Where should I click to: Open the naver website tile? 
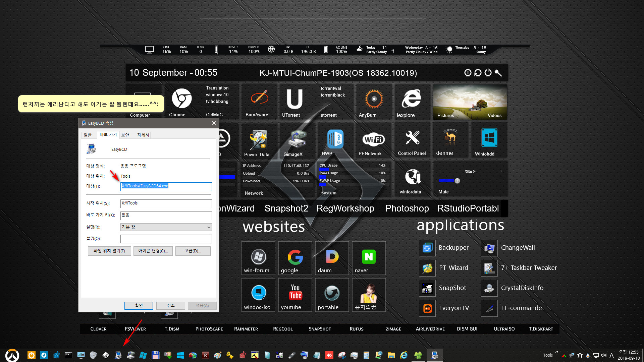pos(369,258)
